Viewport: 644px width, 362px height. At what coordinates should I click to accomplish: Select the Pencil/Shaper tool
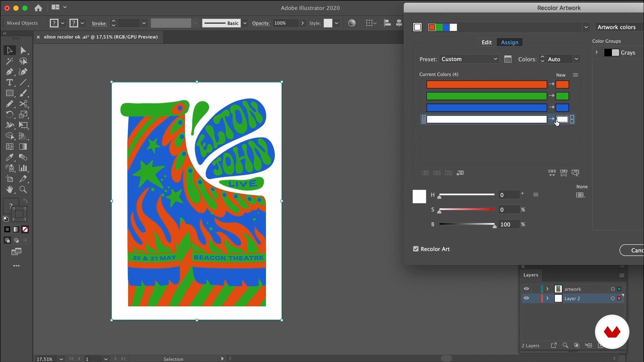click(9, 104)
